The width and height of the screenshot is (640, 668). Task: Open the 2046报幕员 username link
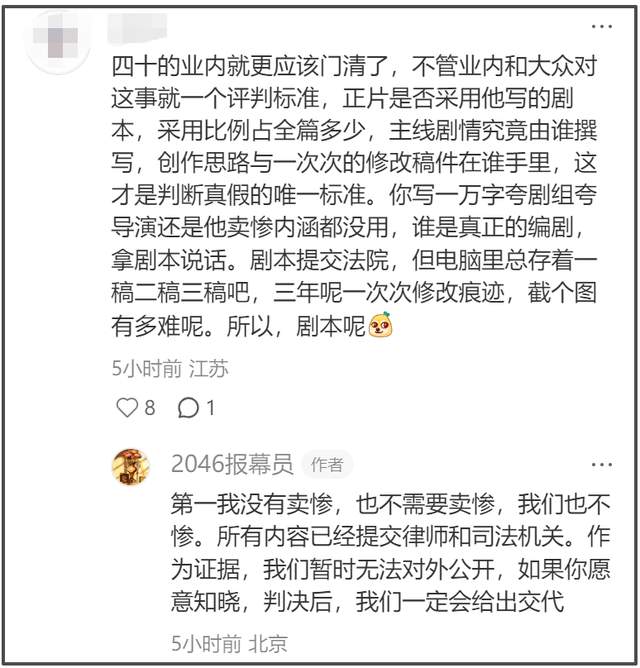click(x=232, y=464)
